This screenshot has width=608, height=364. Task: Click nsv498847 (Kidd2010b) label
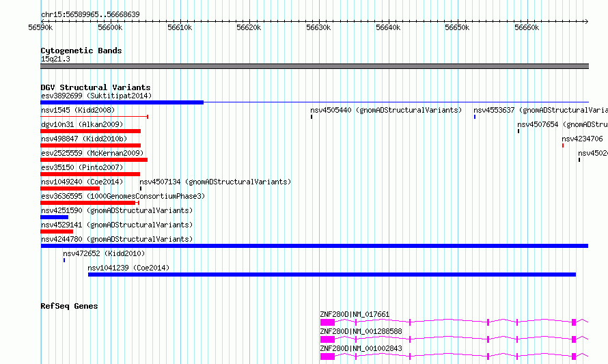84,139
